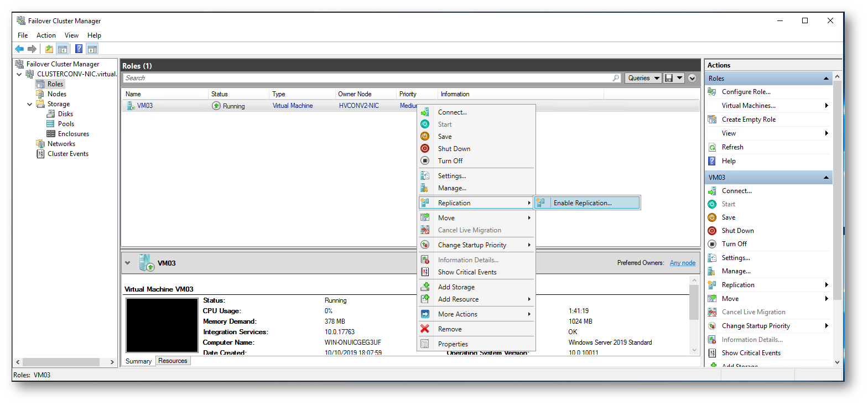Click the round expand button beside Queries
This screenshot has width=868, height=405.
692,78
